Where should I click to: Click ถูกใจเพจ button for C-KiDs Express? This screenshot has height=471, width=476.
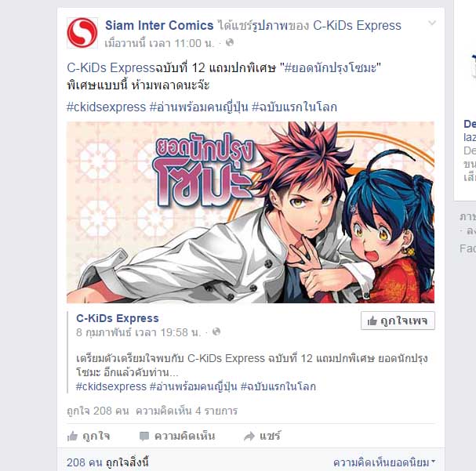pyautogui.click(x=398, y=321)
